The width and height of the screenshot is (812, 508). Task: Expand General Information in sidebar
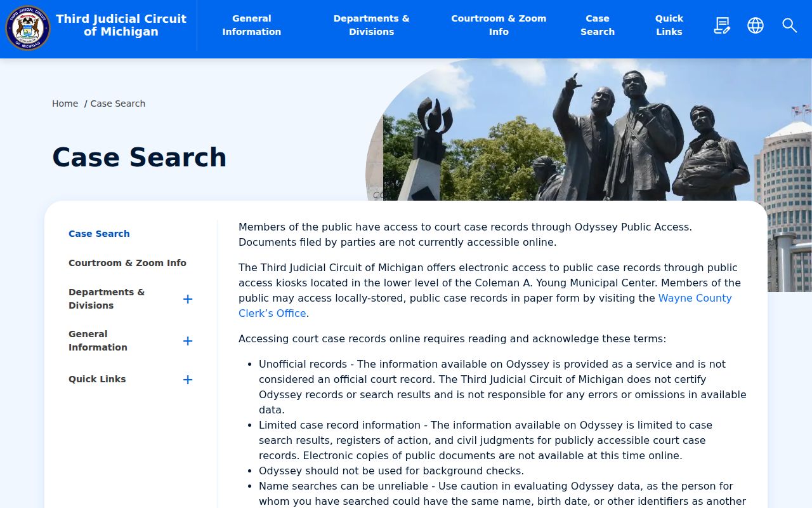188,341
